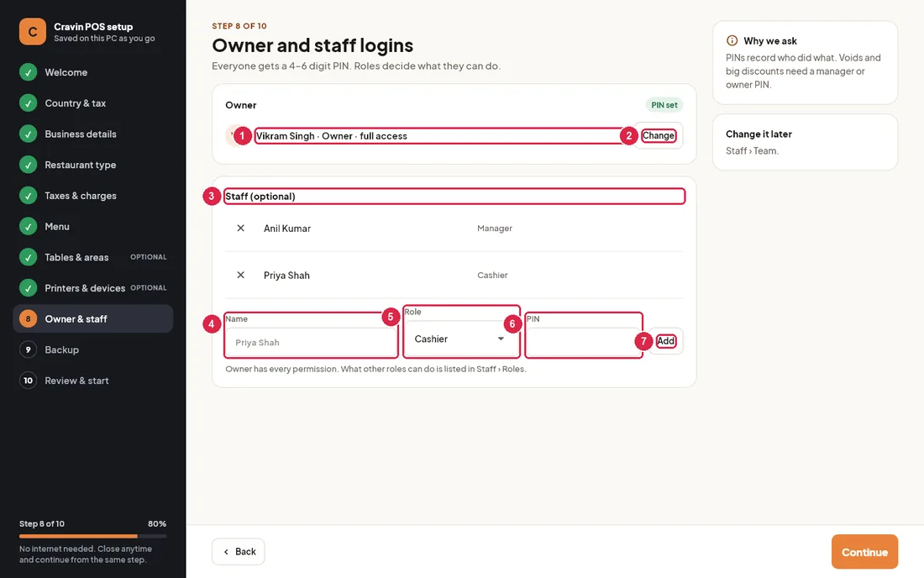
Task: Remove Anil Kumar with the X icon
Action: click(x=240, y=228)
